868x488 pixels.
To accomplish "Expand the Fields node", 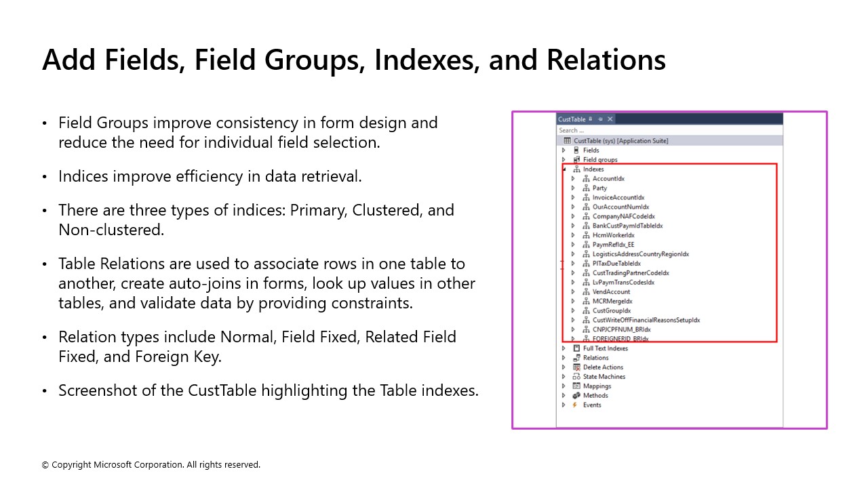I will 563,150.
